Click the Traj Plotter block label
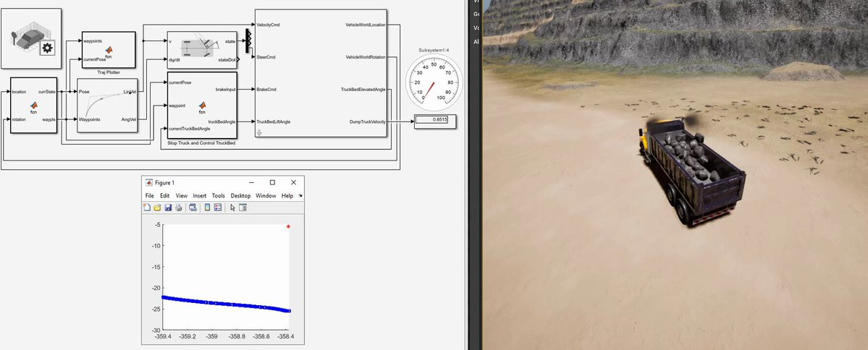 109,72
